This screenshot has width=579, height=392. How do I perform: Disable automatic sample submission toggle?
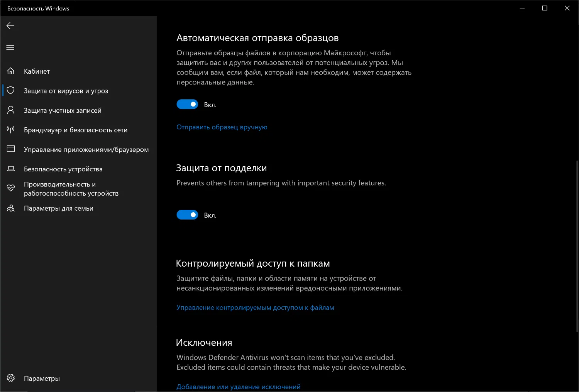187,105
